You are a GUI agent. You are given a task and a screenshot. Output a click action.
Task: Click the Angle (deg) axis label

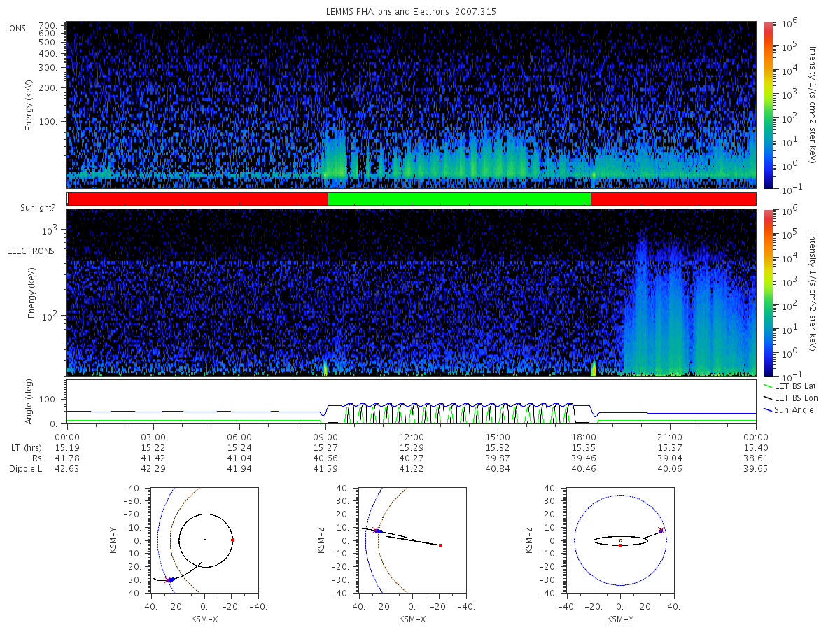click(32, 403)
